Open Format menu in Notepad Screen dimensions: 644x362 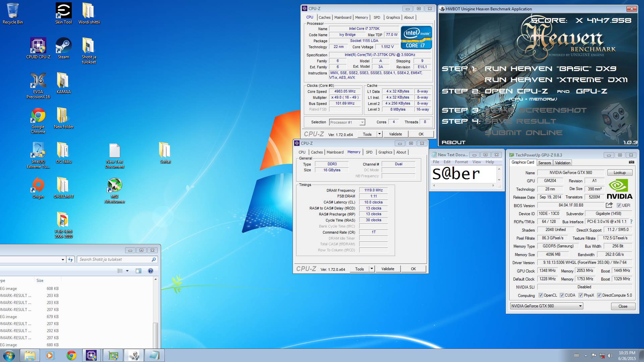pyautogui.click(x=461, y=162)
